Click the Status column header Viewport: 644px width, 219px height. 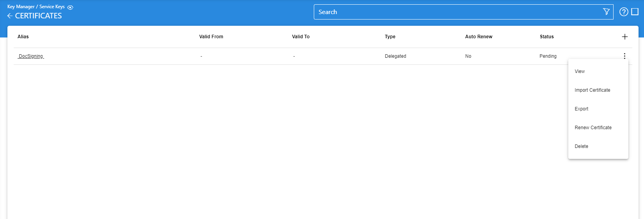click(546, 37)
